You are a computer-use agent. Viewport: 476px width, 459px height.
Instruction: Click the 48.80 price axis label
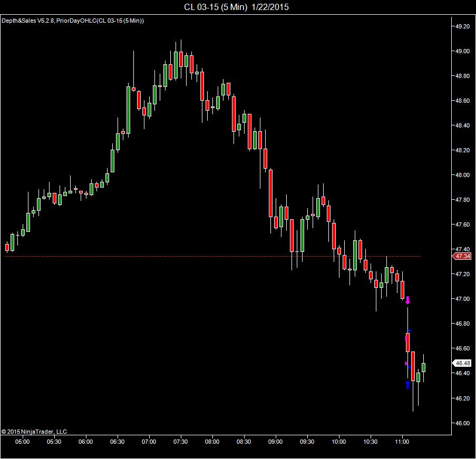pyautogui.click(x=462, y=76)
